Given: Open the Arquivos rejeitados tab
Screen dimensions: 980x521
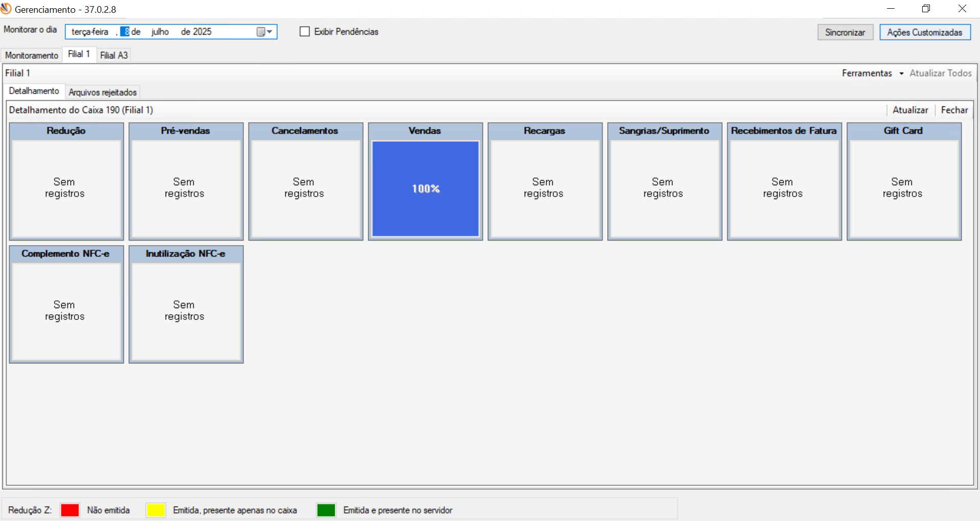Looking at the screenshot, I should 103,92.
